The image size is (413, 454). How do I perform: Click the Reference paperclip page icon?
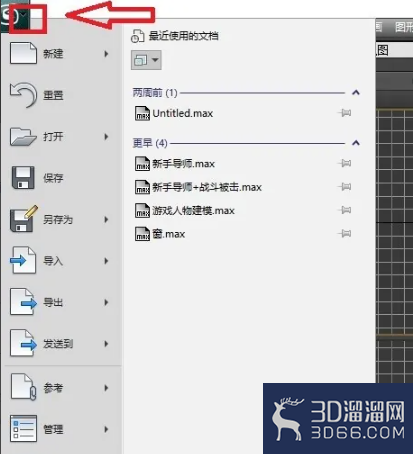pos(23,387)
